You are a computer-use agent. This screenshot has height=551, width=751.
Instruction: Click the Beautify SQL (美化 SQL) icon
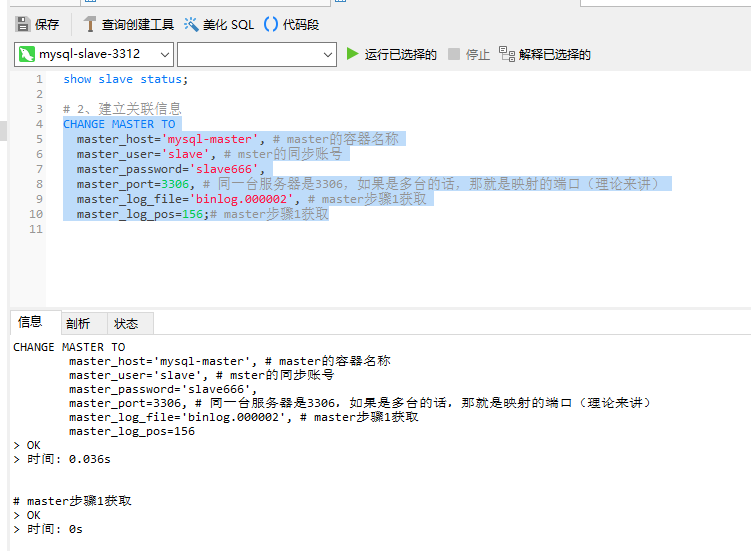coord(191,24)
